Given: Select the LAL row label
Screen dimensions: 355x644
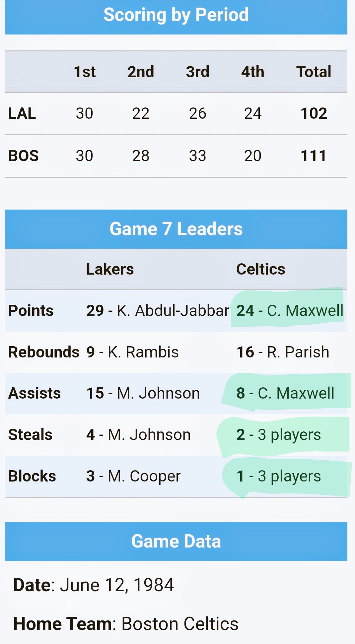Looking at the screenshot, I should 22,113.
